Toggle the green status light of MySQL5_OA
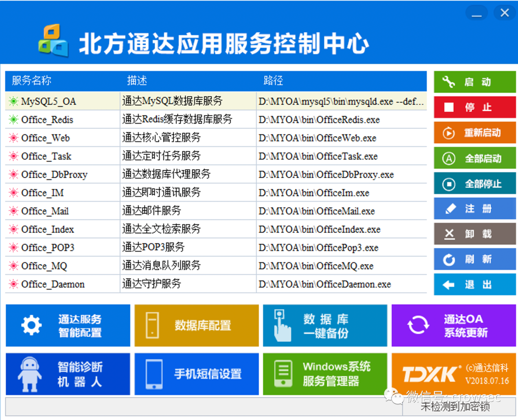 [x=14, y=101]
